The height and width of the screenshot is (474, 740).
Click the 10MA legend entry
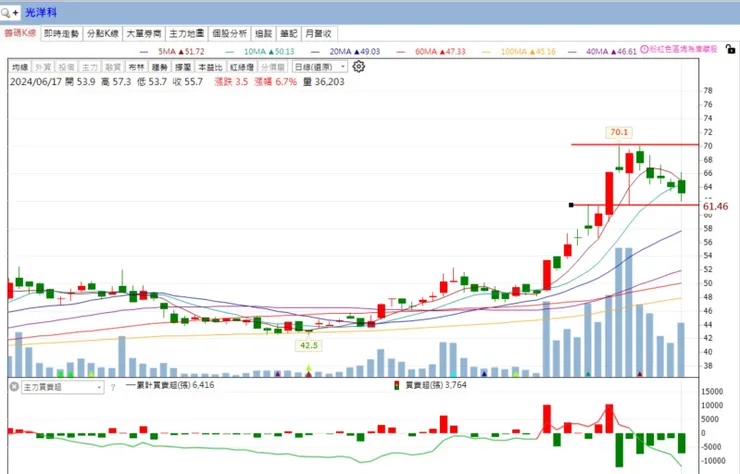pyautogui.click(x=260, y=51)
